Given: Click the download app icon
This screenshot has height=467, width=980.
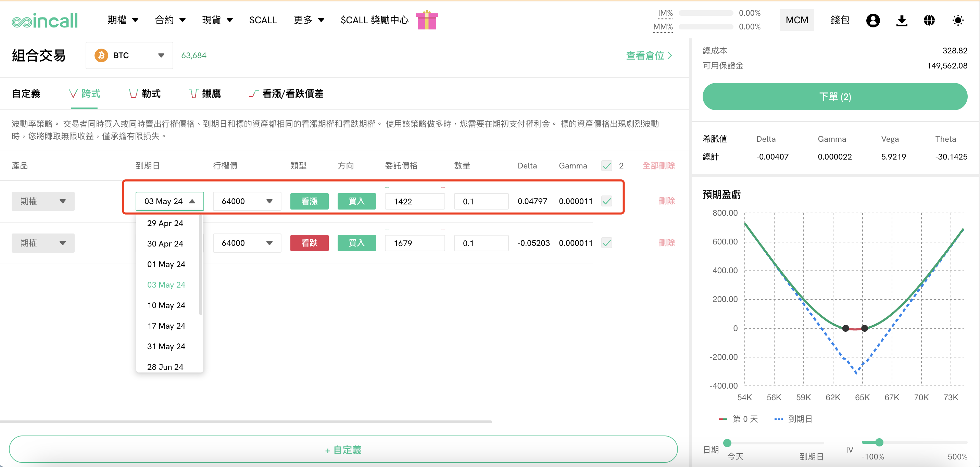Looking at the screenshot, I should click(902, 20).
